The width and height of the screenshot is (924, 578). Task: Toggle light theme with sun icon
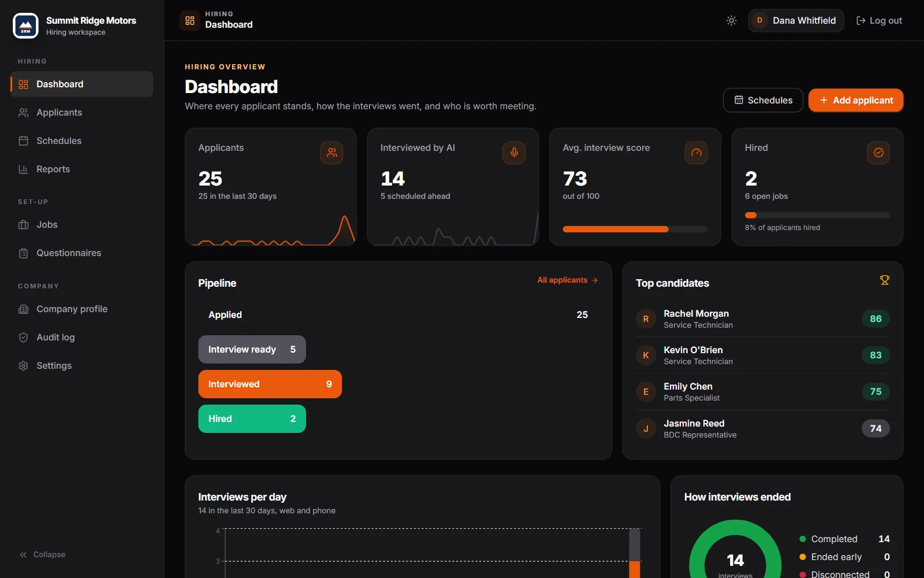[731, 20]
